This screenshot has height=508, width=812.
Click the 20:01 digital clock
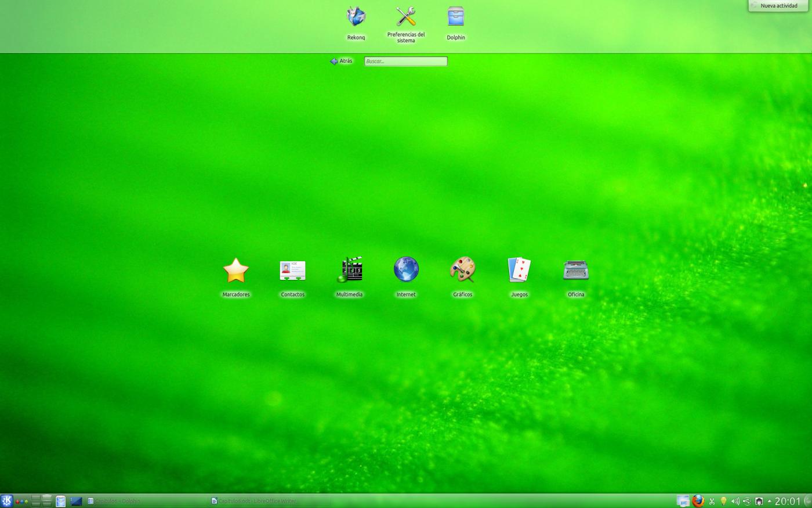click(x=788, y=501)
